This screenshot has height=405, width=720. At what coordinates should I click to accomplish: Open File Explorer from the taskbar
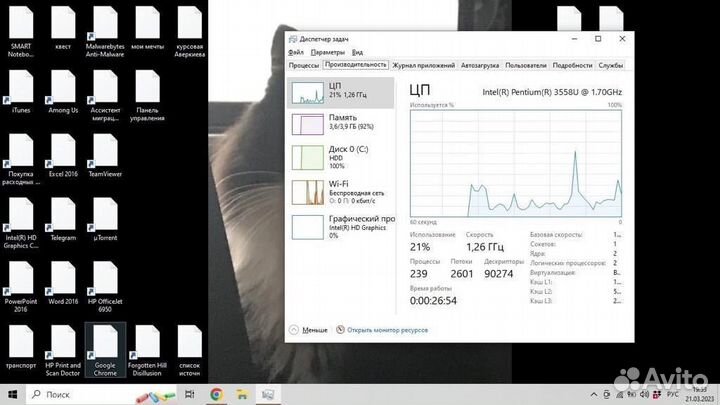click(242, 394)
